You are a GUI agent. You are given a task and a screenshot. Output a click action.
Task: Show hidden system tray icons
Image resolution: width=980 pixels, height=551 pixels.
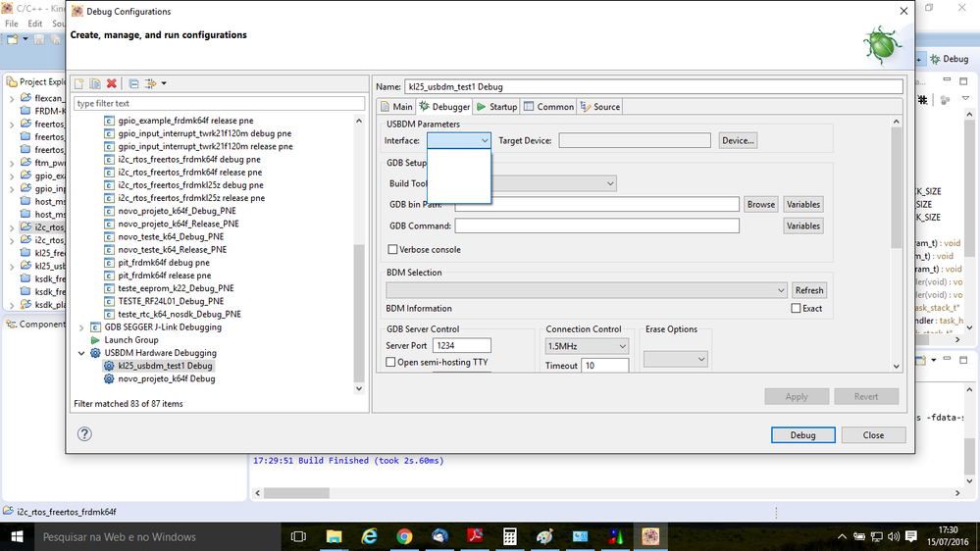[x=842, y=536]
